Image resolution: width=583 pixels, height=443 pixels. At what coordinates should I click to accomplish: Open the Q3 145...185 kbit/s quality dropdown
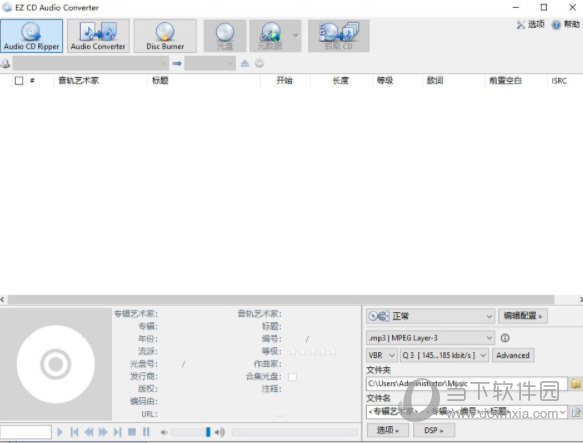tap(444, 356)
